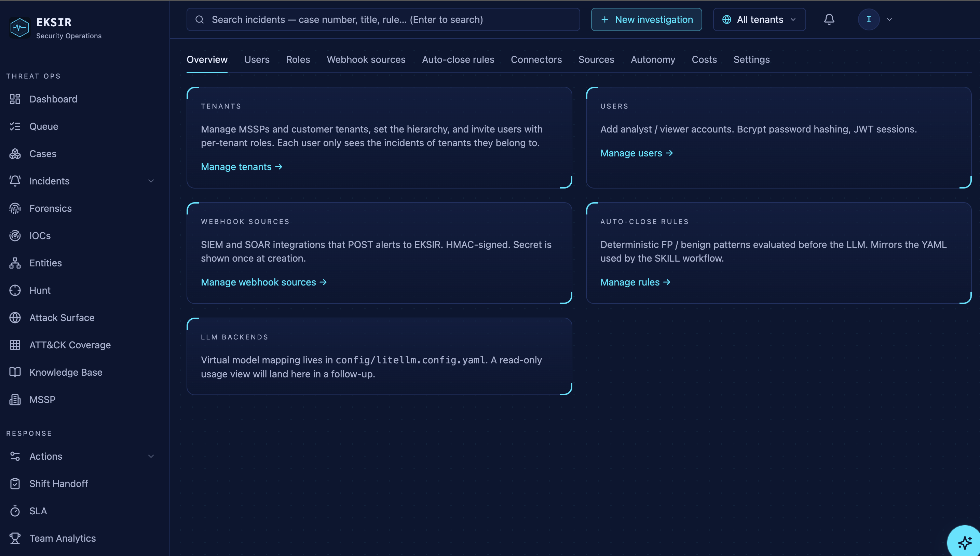Follow the Manage tenants link

pyautogui.click(x=242, y=167)
